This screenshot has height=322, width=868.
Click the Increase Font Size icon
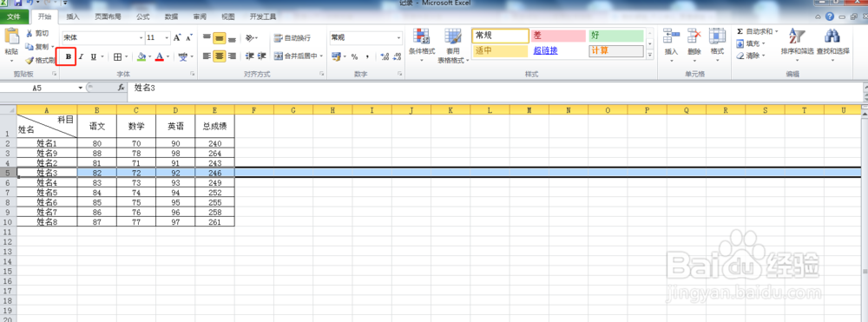(x=176, y=38)
